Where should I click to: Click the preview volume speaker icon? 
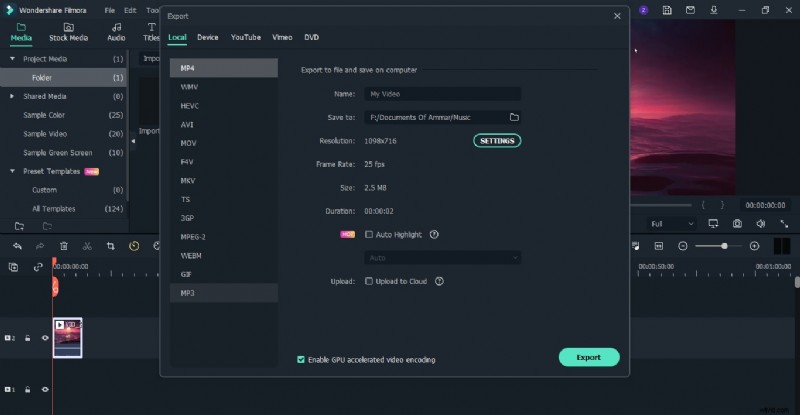tap(759, 224)
